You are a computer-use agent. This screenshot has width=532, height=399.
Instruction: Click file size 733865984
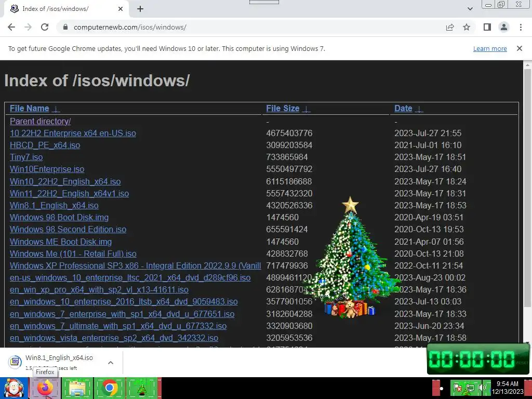[x=287, y=157]
